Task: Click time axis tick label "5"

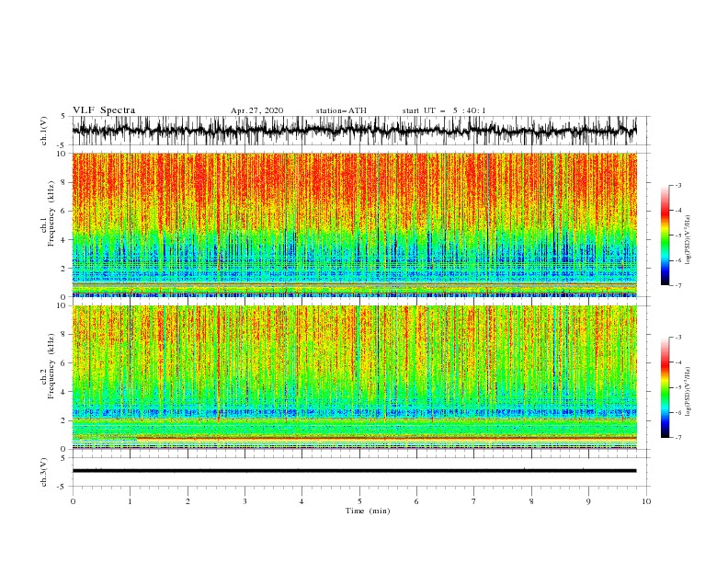Action: 359,501
